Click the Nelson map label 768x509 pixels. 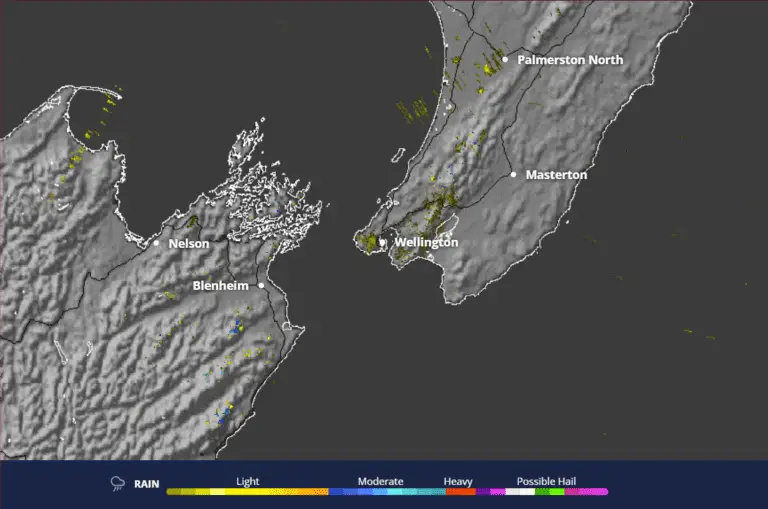[189, 243]
